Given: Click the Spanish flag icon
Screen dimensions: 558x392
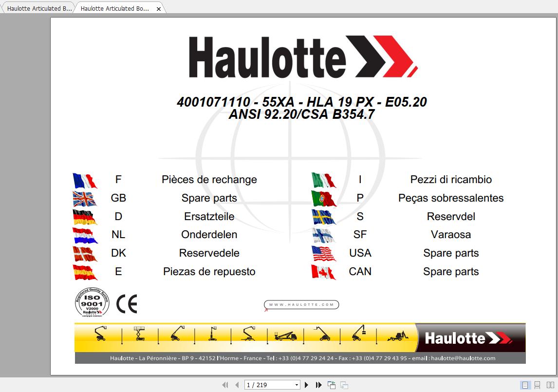Looking at the screenshot, I should point(85,272).
